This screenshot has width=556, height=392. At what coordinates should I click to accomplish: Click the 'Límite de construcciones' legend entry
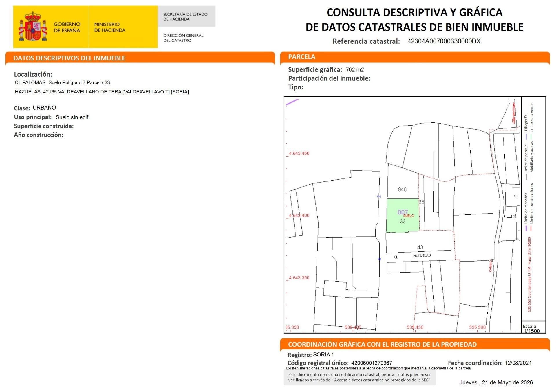[531, 207]
